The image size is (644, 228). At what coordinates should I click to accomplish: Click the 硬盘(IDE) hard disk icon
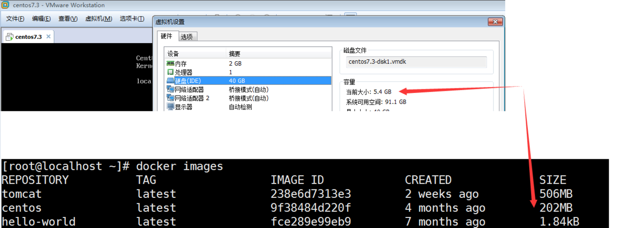[171, 81]
